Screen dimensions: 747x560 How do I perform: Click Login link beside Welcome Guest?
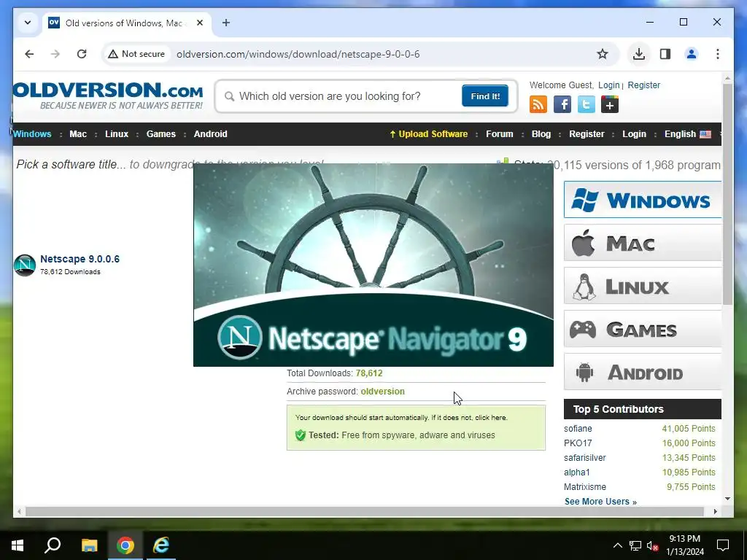coord(609,85)
